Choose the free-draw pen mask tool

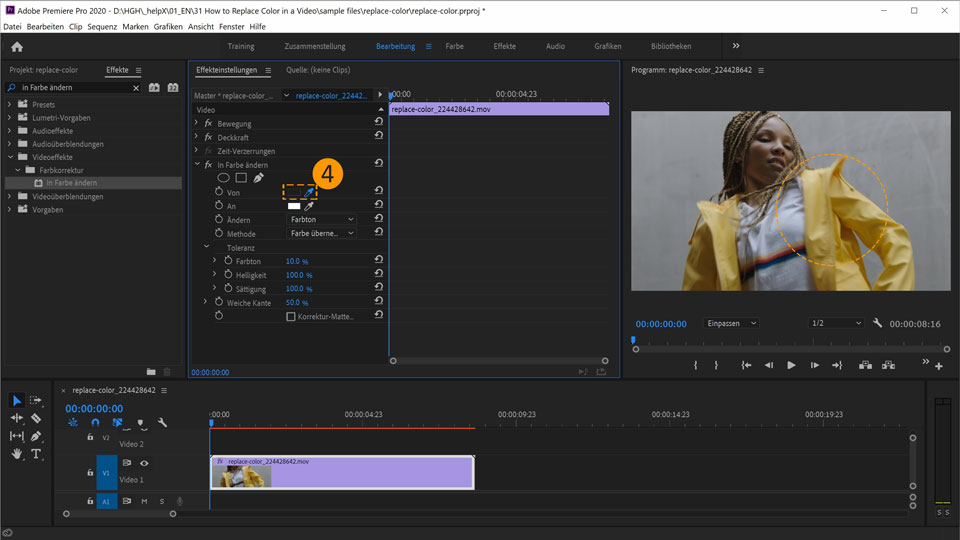[259, 178]
